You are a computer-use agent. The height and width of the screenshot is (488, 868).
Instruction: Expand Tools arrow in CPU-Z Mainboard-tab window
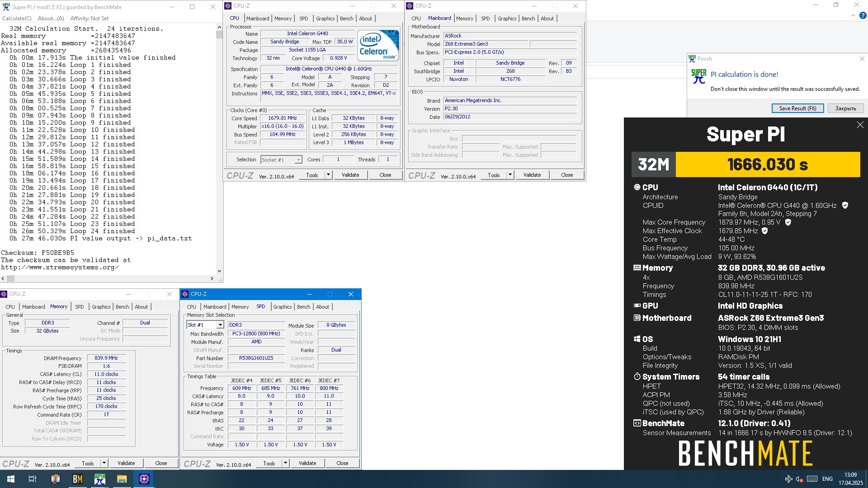coord(510,175)
